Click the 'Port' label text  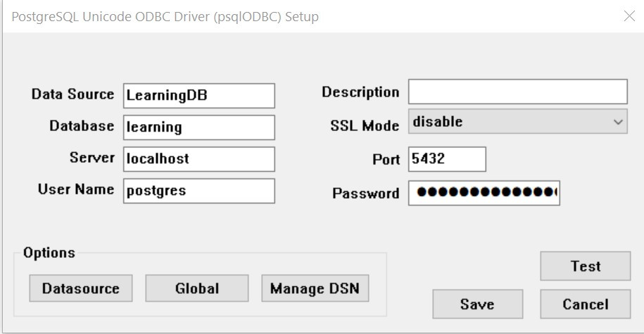click(386, 159)
